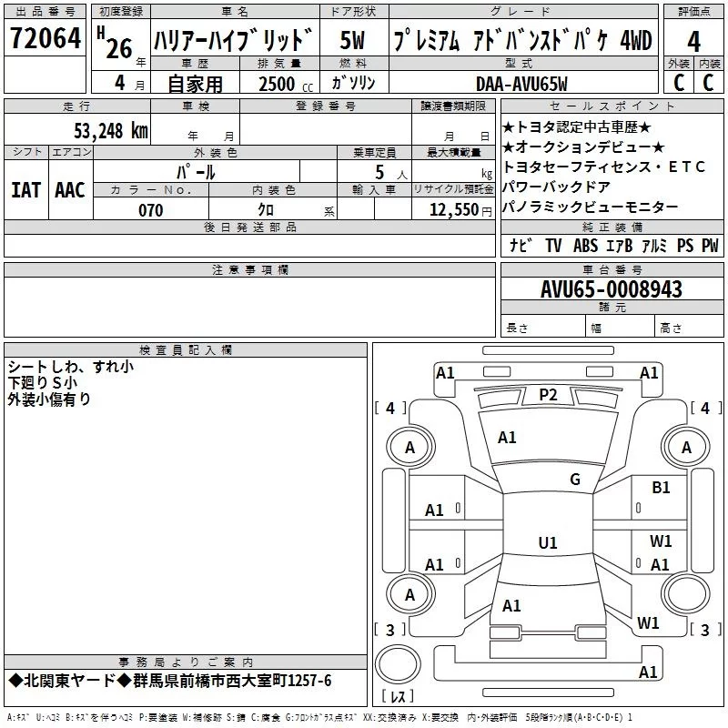The width and height of the screenshot is (728, 728).
Task: Click the inspector note 外装小傷有り
Action: click(49, 399)
